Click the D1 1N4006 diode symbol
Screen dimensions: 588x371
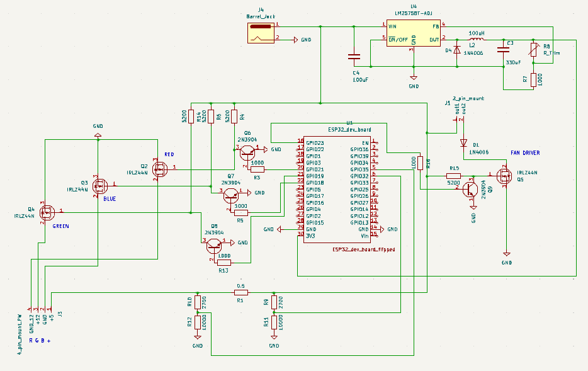pyautogui.click(x=464, y=143)
